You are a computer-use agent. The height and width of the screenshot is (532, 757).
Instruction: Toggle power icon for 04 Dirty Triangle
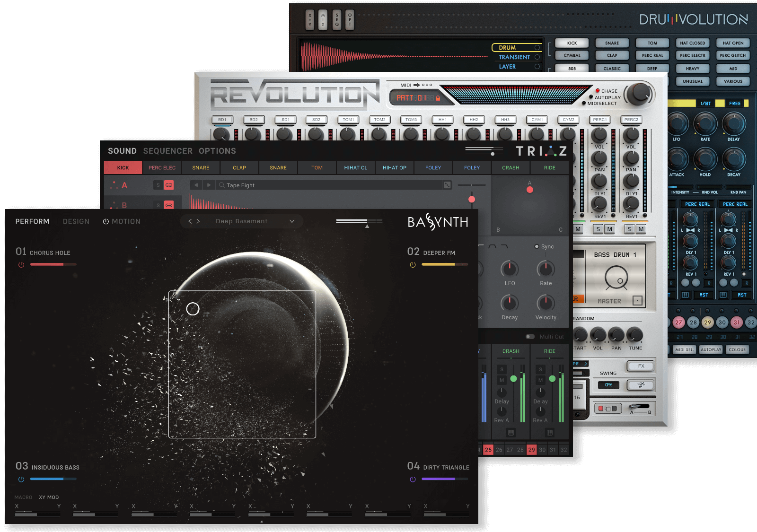click(x=413, y=479)
